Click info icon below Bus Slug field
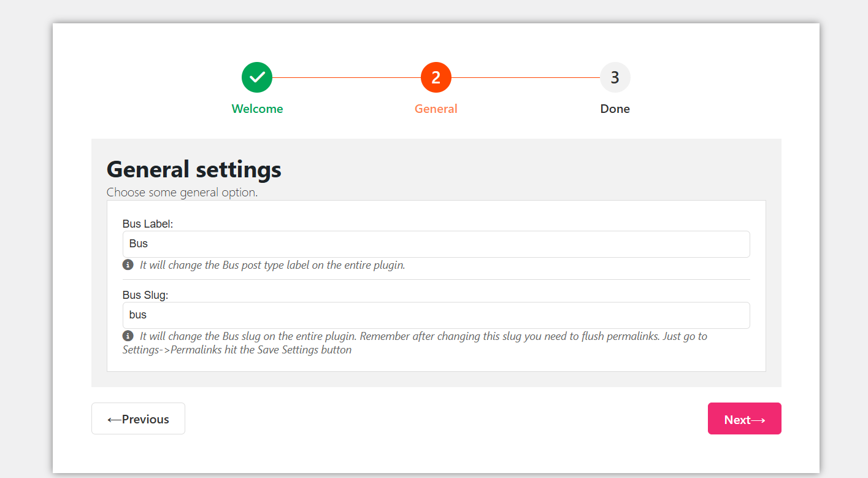 point(128,336)
